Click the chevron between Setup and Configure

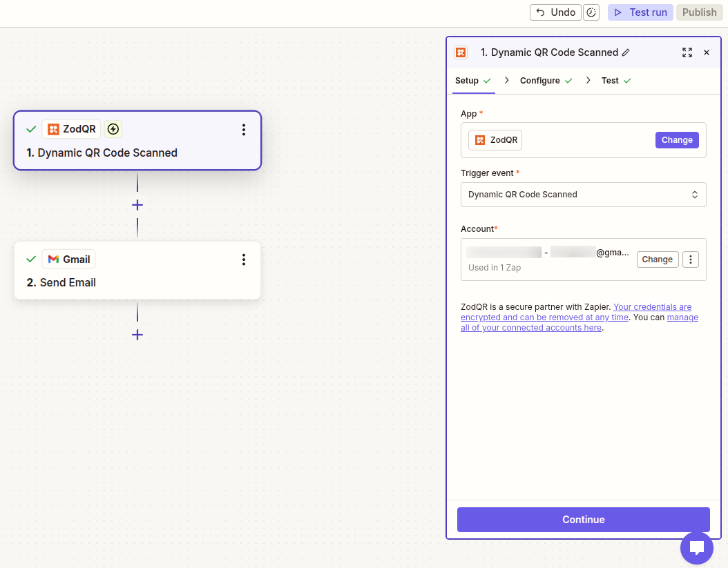(x=506, y=80)
